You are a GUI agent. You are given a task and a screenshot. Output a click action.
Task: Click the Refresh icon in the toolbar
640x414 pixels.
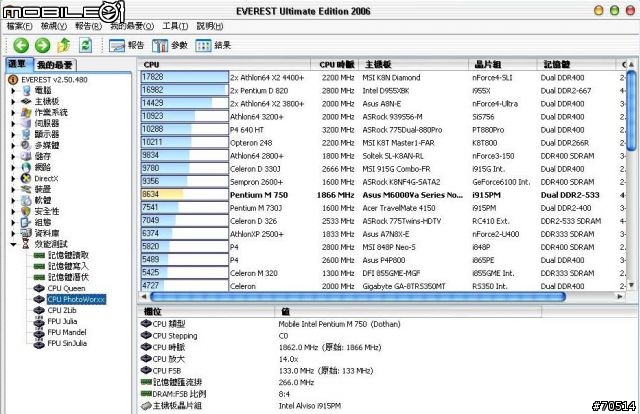tap(85, 45)
